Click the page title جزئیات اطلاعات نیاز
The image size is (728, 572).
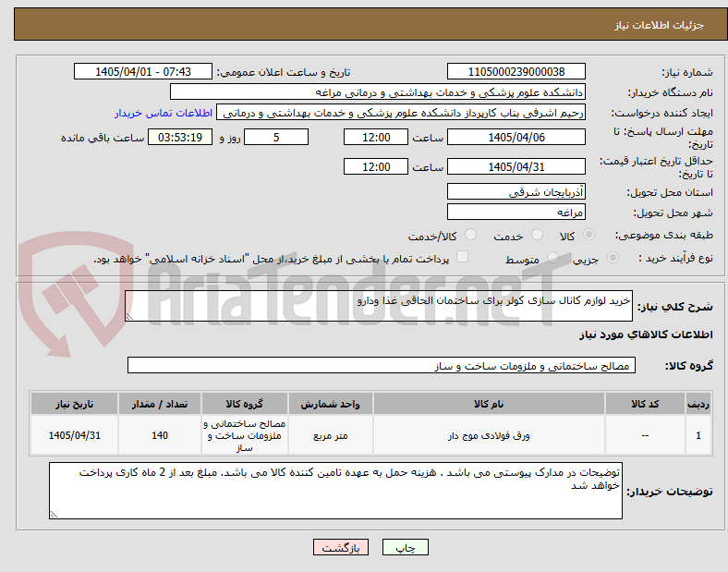coord(660,25)
